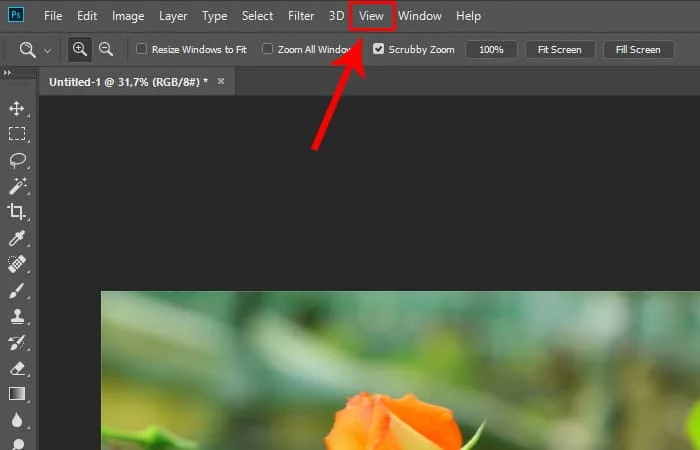The image size is (700, 450).
Task: Open the Select menu
Action: tap(258, 16)
